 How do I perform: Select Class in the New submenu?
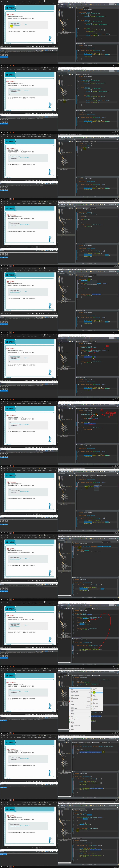pos(94,693)
